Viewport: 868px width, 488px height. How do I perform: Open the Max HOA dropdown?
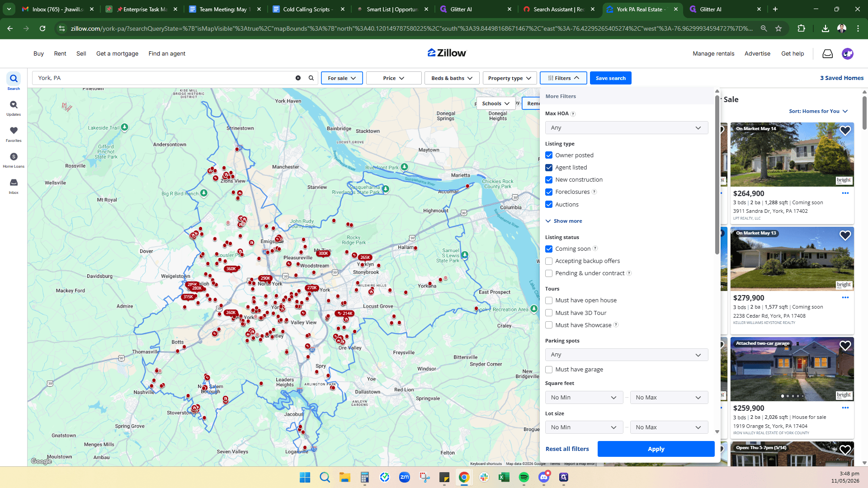[x=626, y=128]
